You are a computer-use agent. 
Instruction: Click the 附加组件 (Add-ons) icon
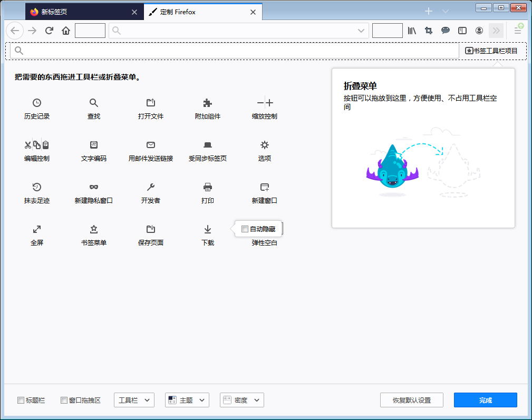pyautogui.click(x=207, y=103)
